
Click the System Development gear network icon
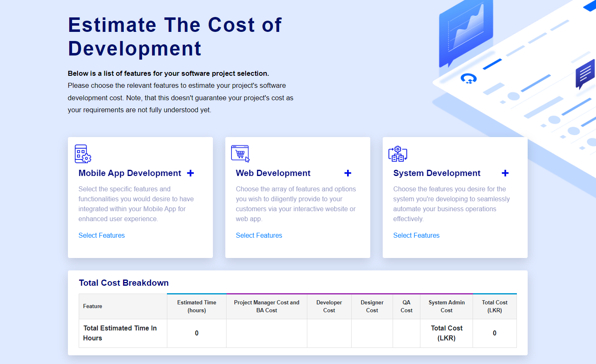point(398,154)
